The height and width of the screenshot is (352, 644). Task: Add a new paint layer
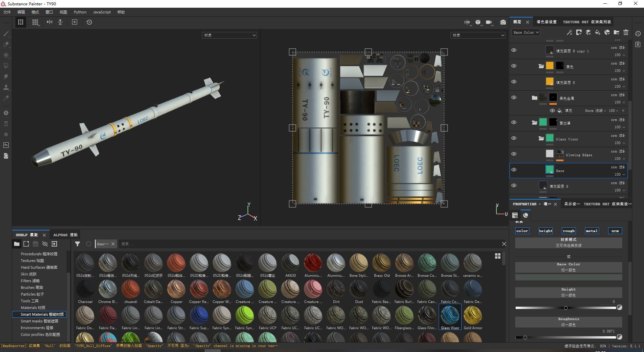pos(588,32)
